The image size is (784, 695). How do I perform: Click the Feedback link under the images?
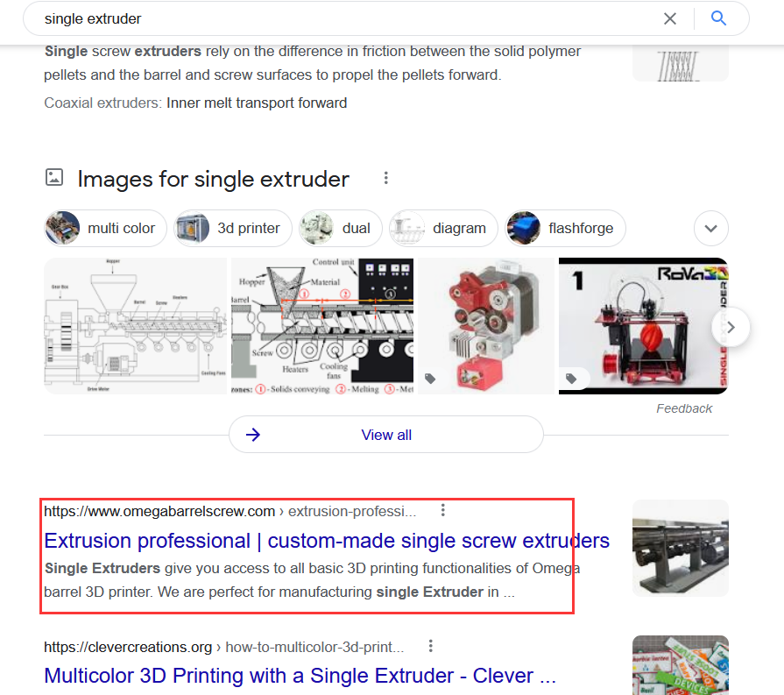click(684, 408)
